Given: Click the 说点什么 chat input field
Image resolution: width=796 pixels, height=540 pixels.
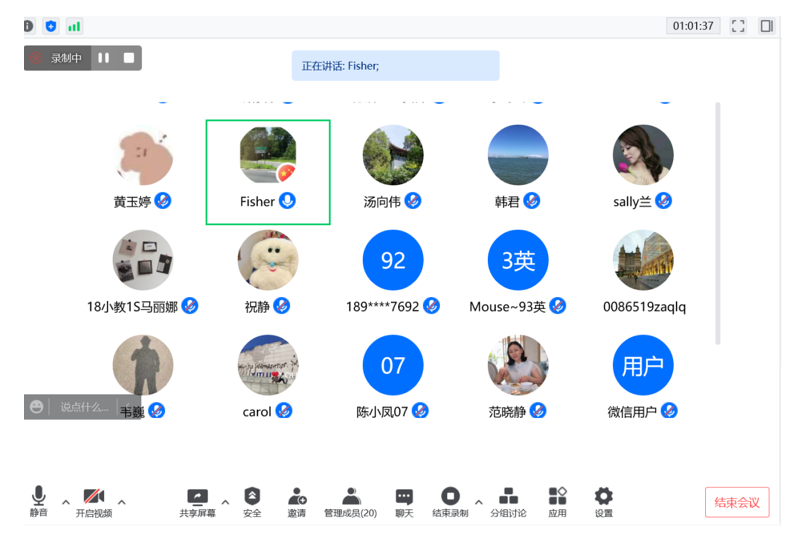Looking at the screenshot, I should (84, 407).
